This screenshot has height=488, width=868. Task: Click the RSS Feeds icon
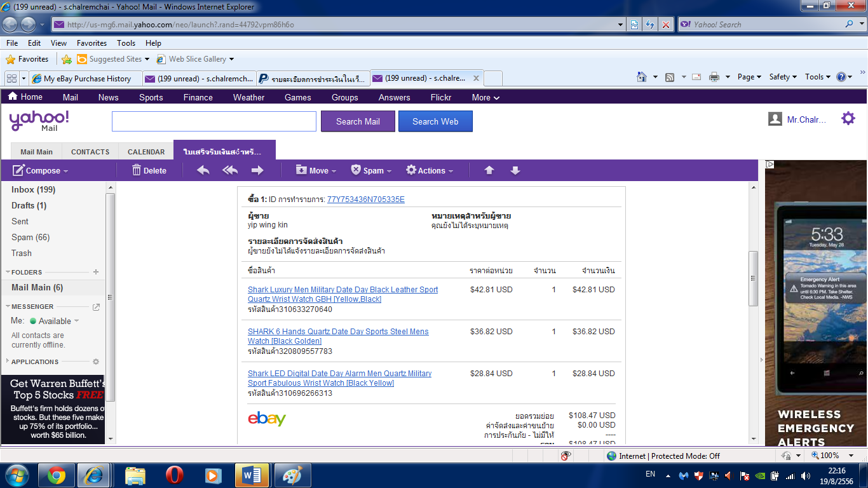click(670, 77)
